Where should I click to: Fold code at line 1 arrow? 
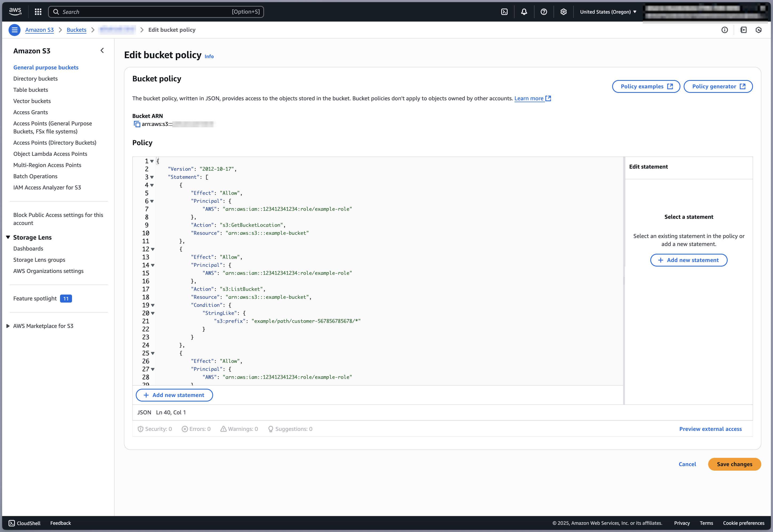coord(152,161)
